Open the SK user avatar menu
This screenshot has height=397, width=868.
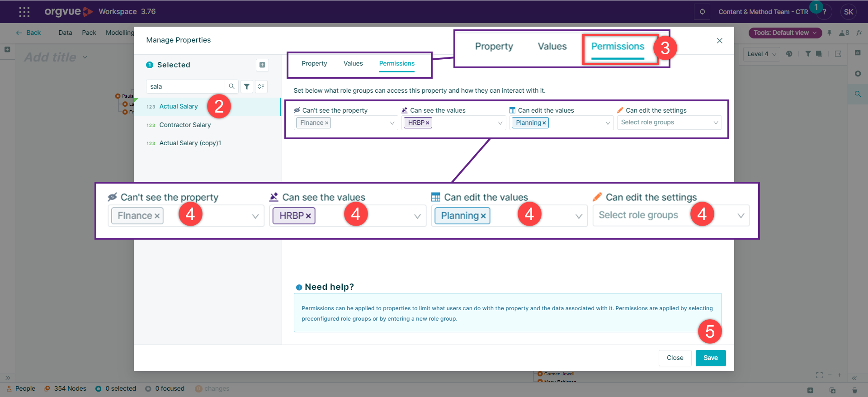coord(849,12)
